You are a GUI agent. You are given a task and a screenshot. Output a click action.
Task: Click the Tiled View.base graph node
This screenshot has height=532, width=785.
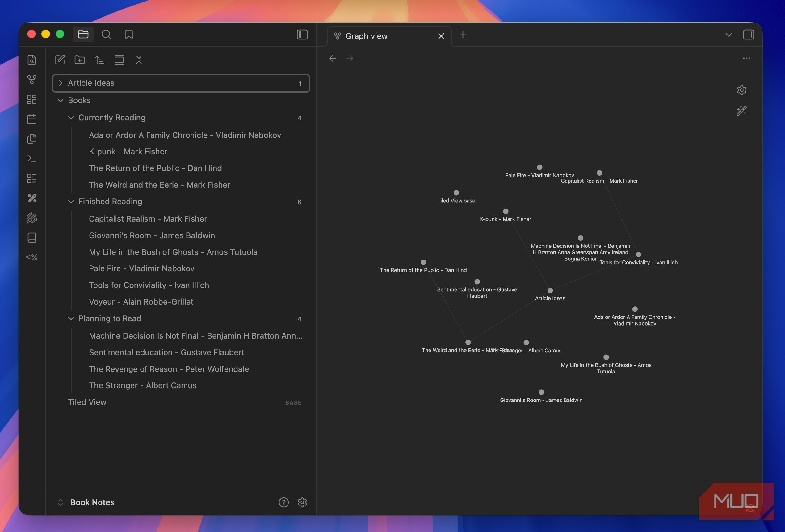click(x=456, y=193)
